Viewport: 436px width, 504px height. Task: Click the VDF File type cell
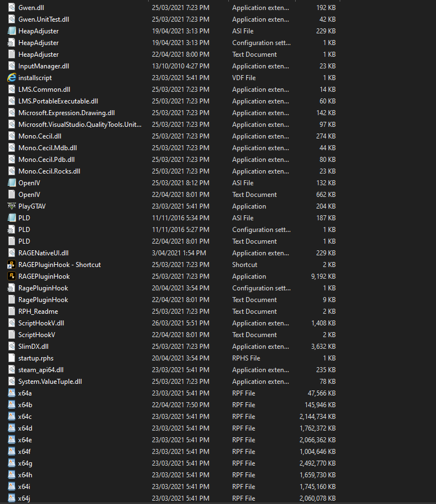tap(244, 78)
